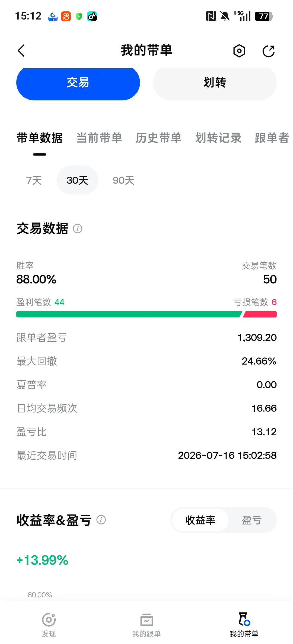The width and height of the screenshot is (293, 644).
Task: Select the 90天 time range
Action: tap(124, 180)
